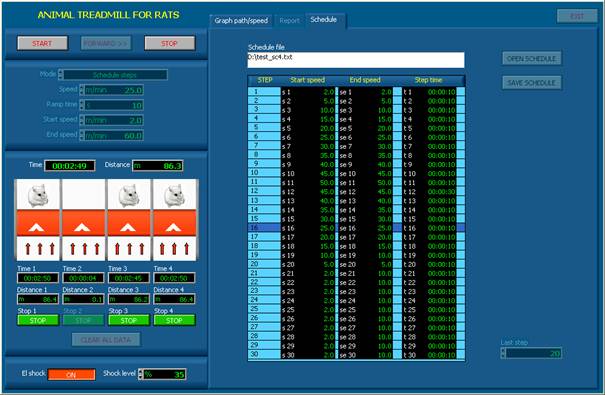605x395 pixels.
Task: Click the Schedule file path field
Action: click(x=356, y=60)
